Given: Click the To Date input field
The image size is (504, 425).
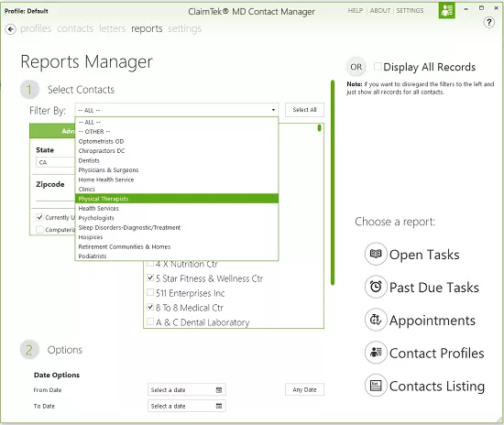Looking at the screenshot, I should point(187,406).
